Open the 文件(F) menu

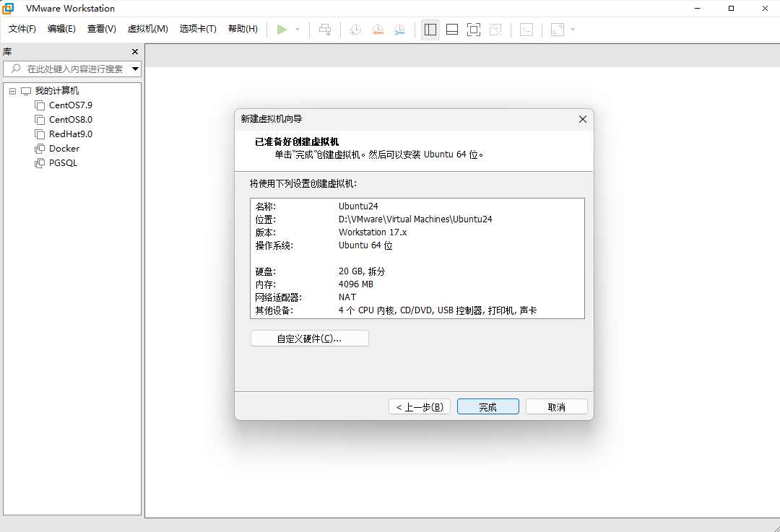(22, 29)
